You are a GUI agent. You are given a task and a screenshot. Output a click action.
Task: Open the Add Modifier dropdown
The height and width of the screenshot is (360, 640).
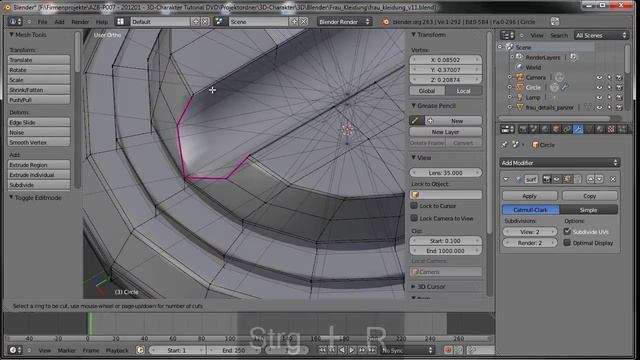point(559,163)
